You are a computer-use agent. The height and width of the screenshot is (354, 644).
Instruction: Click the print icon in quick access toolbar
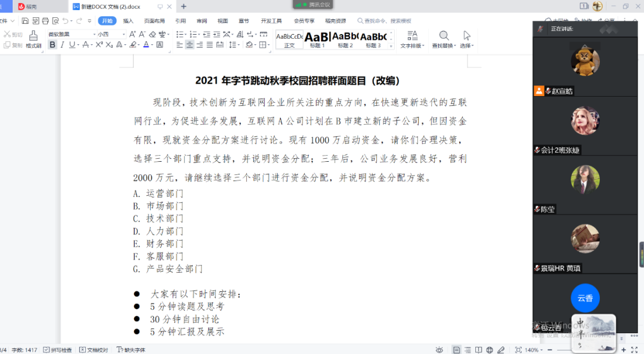(x=45, y=21)
